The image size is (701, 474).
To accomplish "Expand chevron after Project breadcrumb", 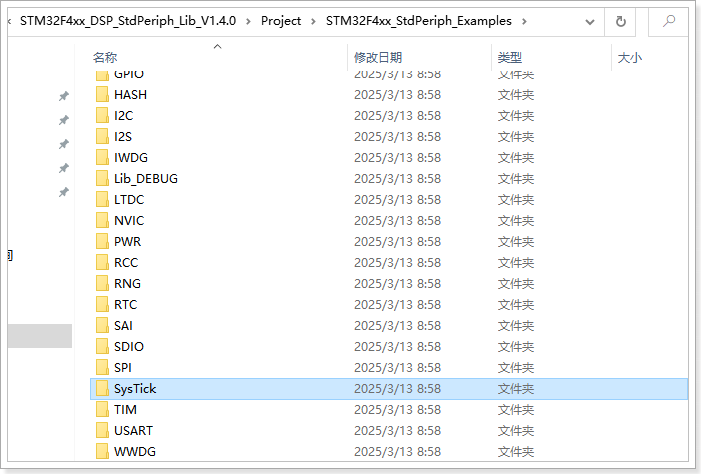I will (x=313, y=21).
